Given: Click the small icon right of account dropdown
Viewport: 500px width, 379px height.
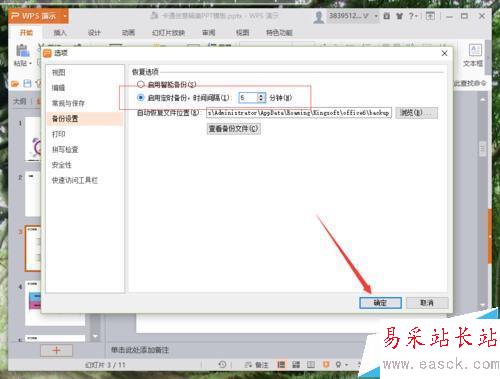Looking at the screenshot, I should 387,16.
